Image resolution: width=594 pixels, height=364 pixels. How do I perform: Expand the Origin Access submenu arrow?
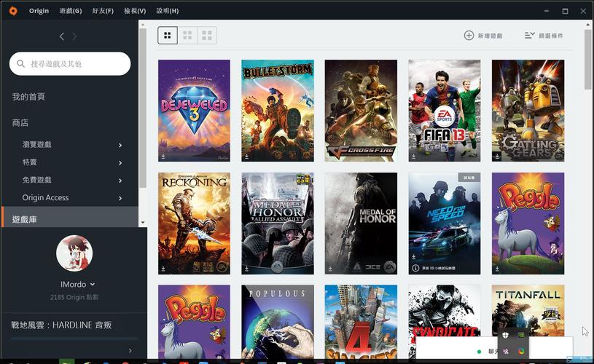tap(120, 198)
